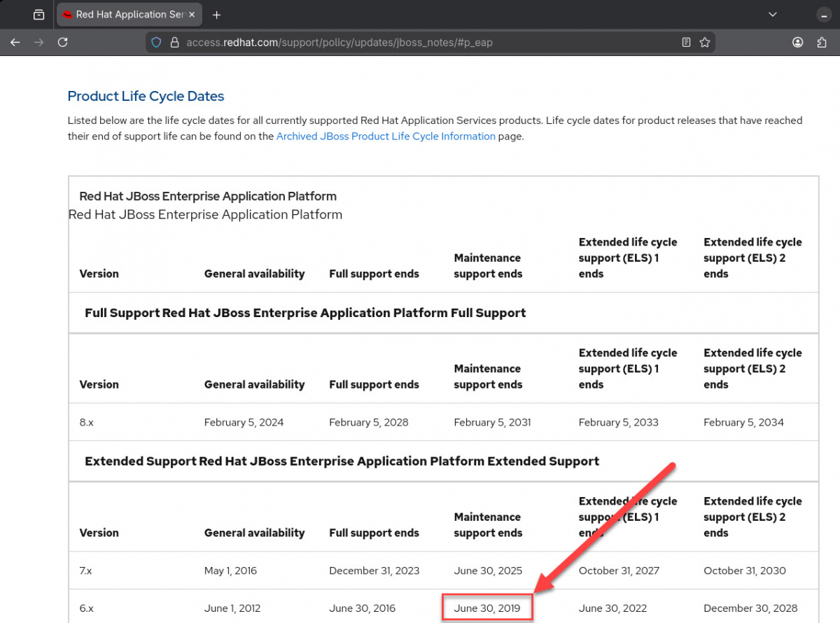Show site security info via the lock icon
The image size is (840, 623).
(174, 43)
